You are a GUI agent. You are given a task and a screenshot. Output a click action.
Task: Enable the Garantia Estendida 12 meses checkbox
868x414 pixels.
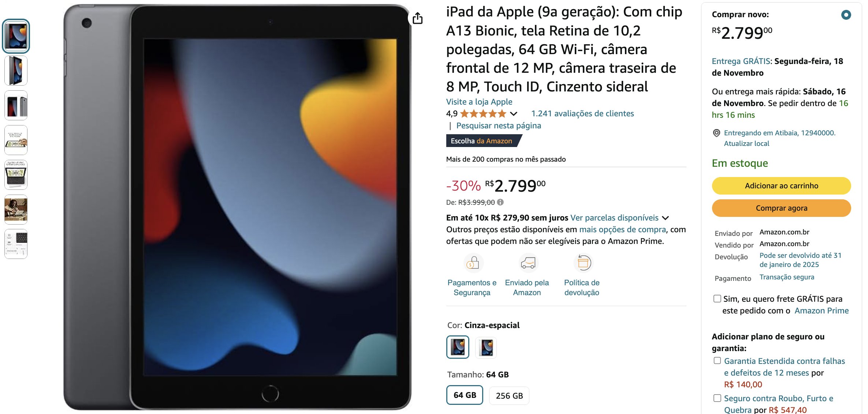[717, 361]
